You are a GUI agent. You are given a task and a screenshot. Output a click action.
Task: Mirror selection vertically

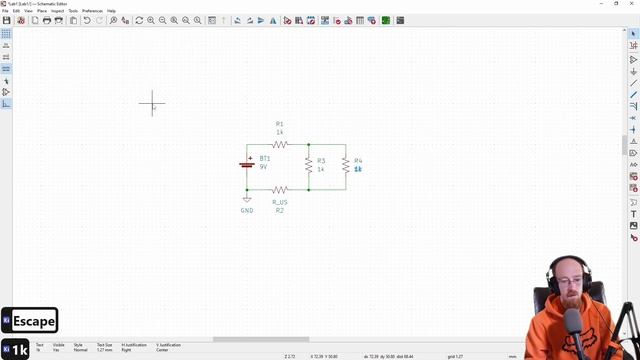click(261, 20)
